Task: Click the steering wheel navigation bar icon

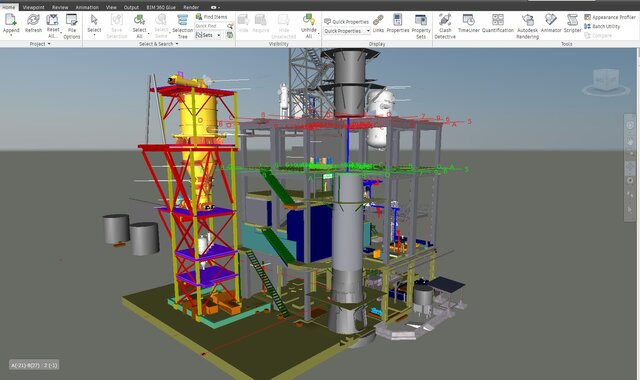Action: [x=630, y=125]
